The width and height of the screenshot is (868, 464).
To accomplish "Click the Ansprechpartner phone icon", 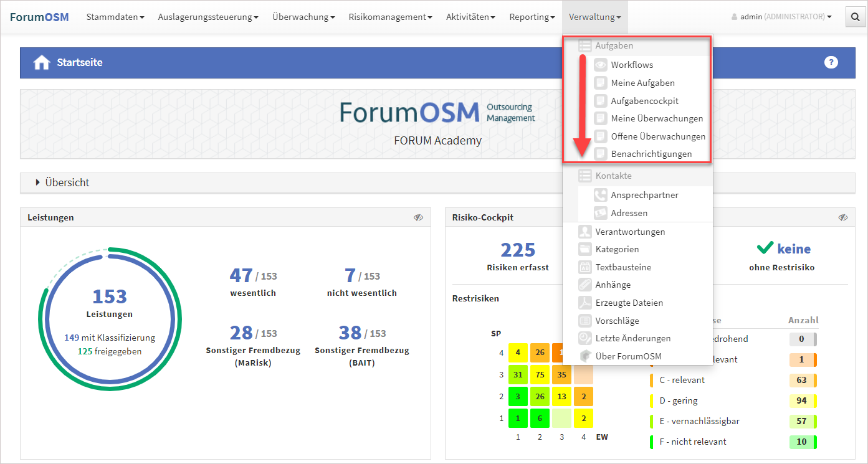I will click(x=600, y=195).
